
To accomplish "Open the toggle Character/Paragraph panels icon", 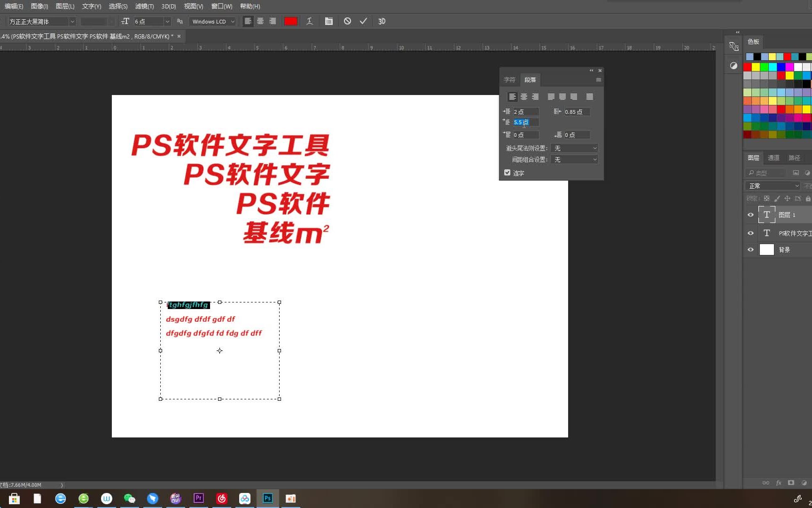I will point(328,21).
